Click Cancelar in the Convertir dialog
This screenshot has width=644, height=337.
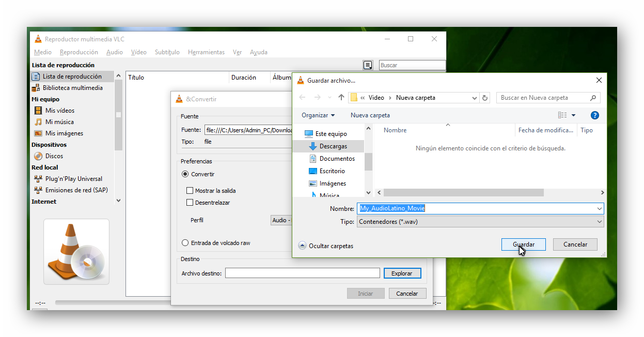tap(407, 294)
